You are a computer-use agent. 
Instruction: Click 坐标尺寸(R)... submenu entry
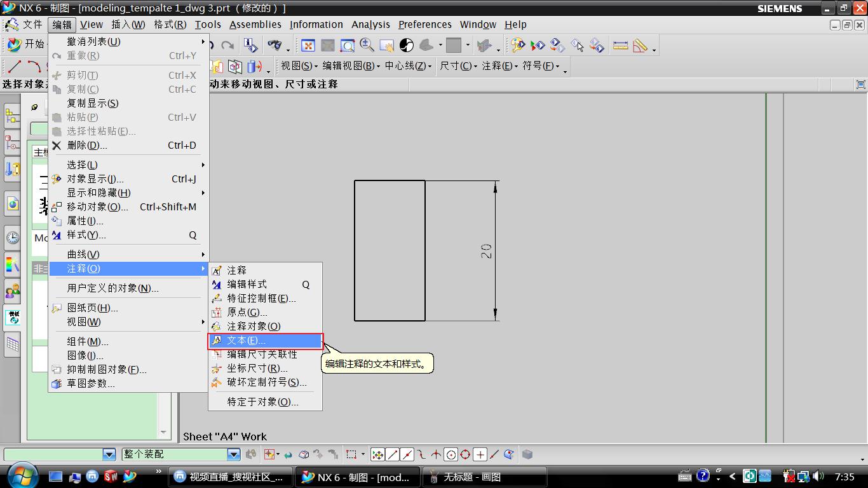tap(266, 368)
